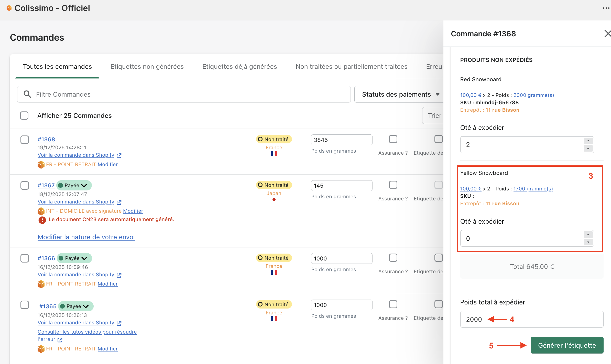611x364 pixels.
Task: Select the order #1366 row checkbox
Action: [25, 258]
